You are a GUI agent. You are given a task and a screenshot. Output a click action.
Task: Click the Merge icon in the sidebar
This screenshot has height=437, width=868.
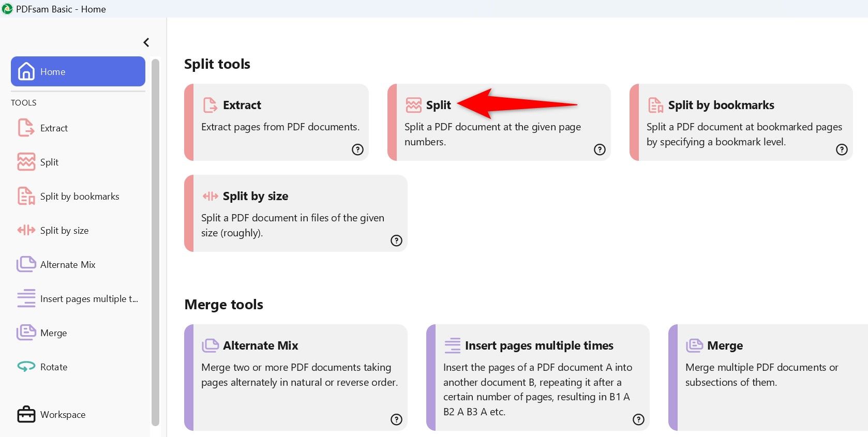[x=26, y=333]
